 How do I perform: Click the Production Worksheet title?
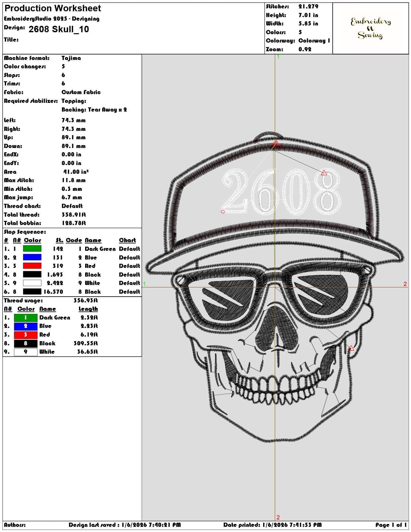53,8
